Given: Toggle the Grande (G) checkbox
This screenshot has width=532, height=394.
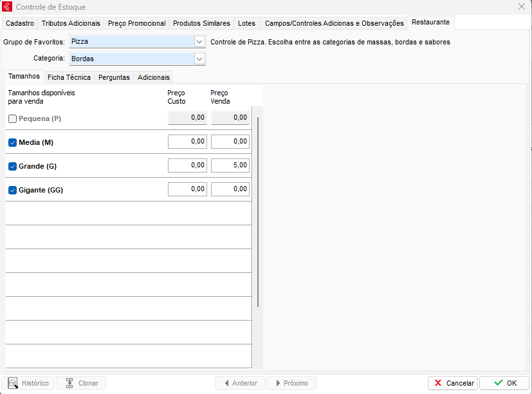Looking at the screenshot, I should coord(12,166).
